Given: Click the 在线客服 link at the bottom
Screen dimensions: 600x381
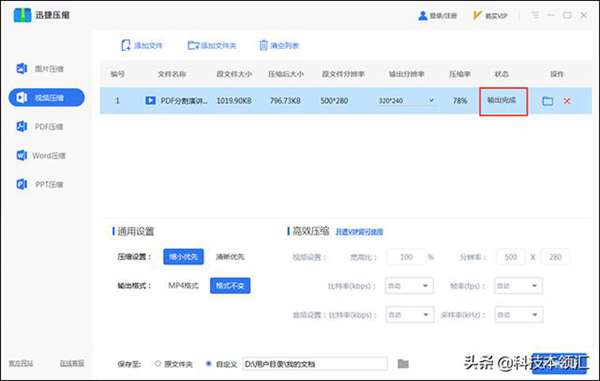Looking at the screenshot, I should 72,363.
